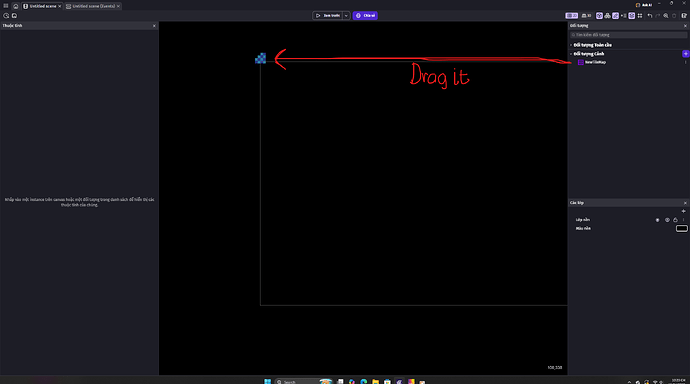690x384 pixels.
Task: Open Microsoft Edge from the taskbar
Action: (363, 381)
